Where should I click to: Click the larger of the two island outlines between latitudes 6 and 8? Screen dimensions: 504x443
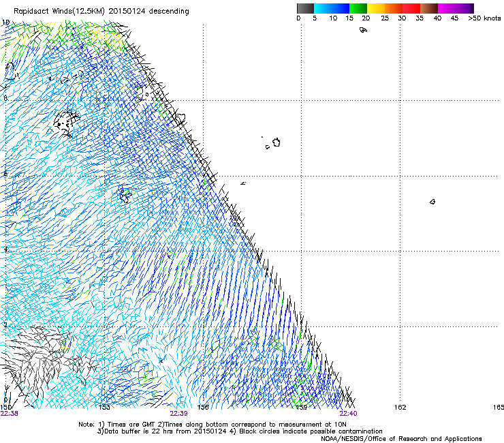[277, 142]
